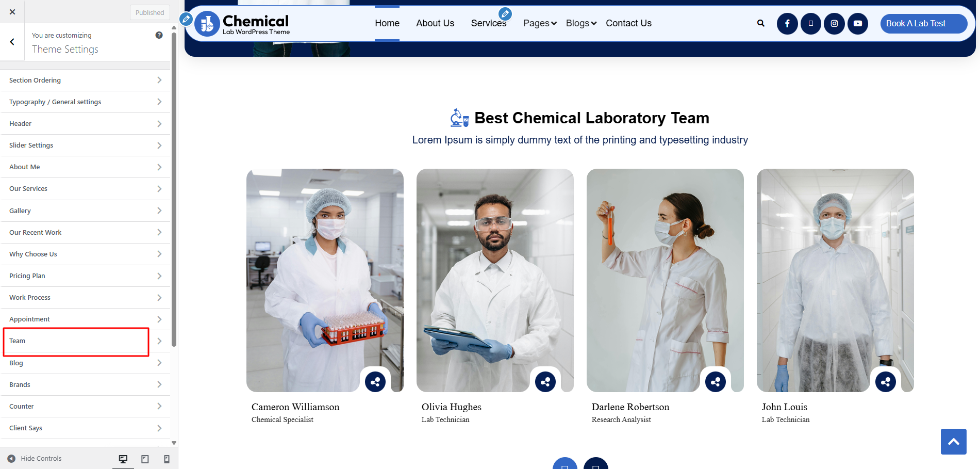Click the help question mark icon
Image resolution: width=980 pixels, height=469 pixels.
pos(159,35)
